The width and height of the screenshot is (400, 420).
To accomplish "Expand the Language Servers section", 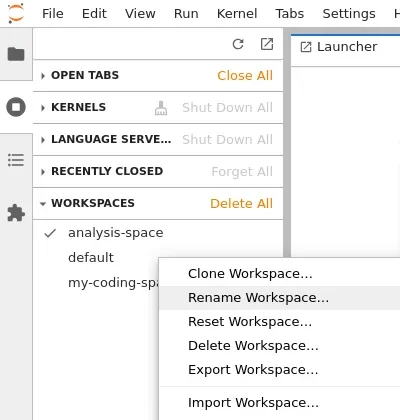I will (x=43, y=140).
